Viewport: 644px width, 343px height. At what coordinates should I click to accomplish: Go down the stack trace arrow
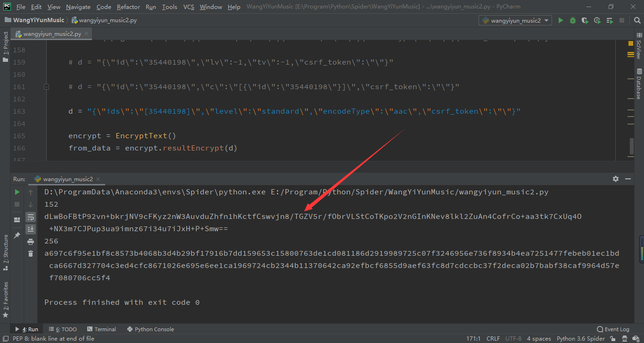pos(31,204)
